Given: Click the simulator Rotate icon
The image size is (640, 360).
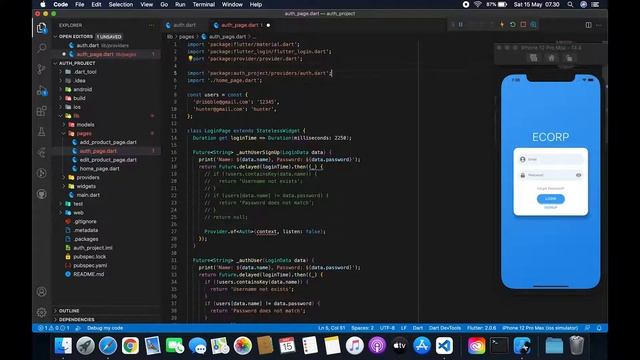Looking at the screenshot, I should [x=569, y=58].
